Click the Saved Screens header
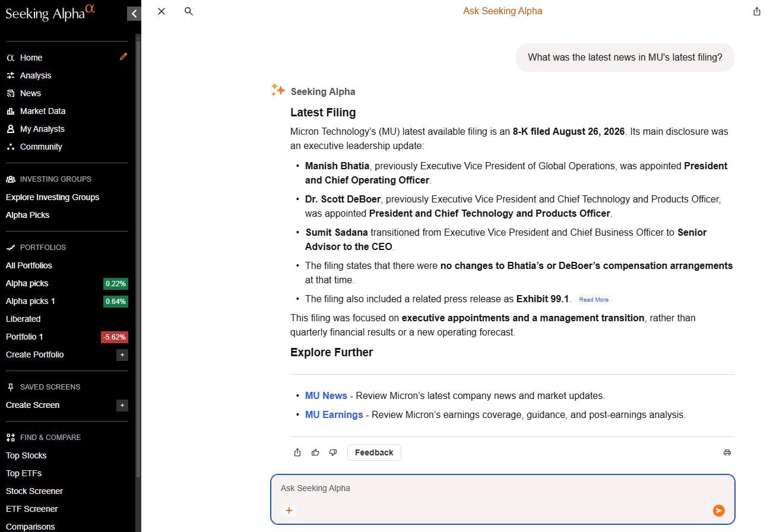The image size is (770, 532). [43, 387]
